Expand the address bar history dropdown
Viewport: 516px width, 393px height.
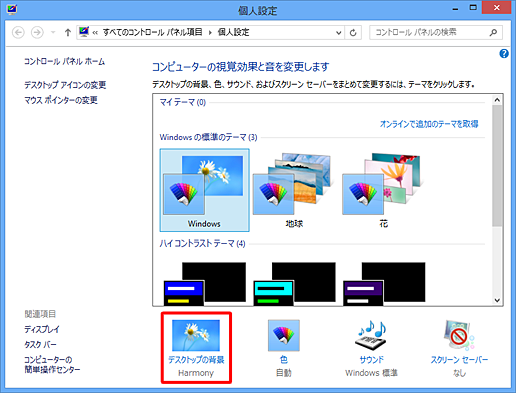(339, 33)
